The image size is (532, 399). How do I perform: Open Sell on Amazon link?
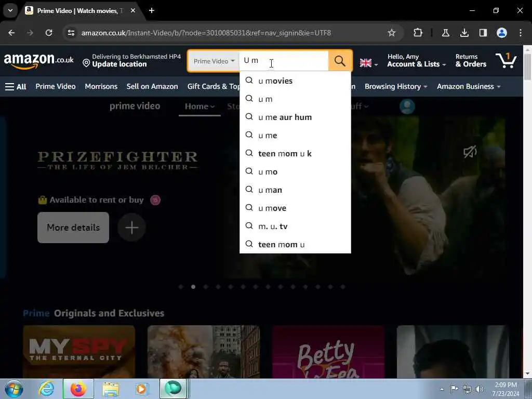152,87
